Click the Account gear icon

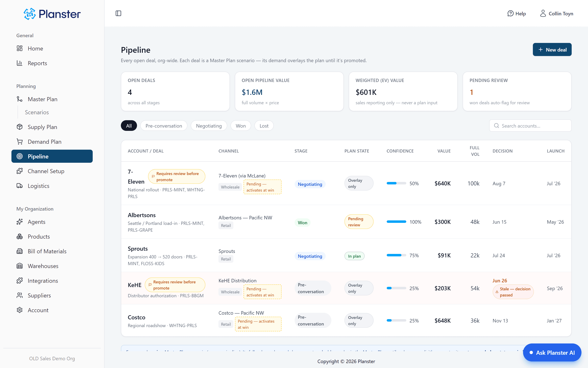pyautogui.click(x=20, y=310)
